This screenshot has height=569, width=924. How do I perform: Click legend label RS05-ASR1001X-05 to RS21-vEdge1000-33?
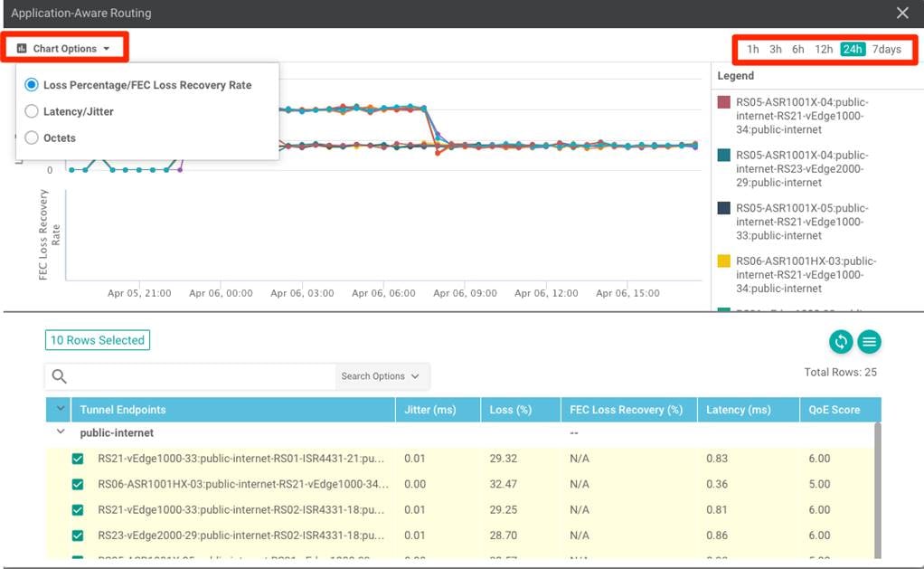click(802, 222)
